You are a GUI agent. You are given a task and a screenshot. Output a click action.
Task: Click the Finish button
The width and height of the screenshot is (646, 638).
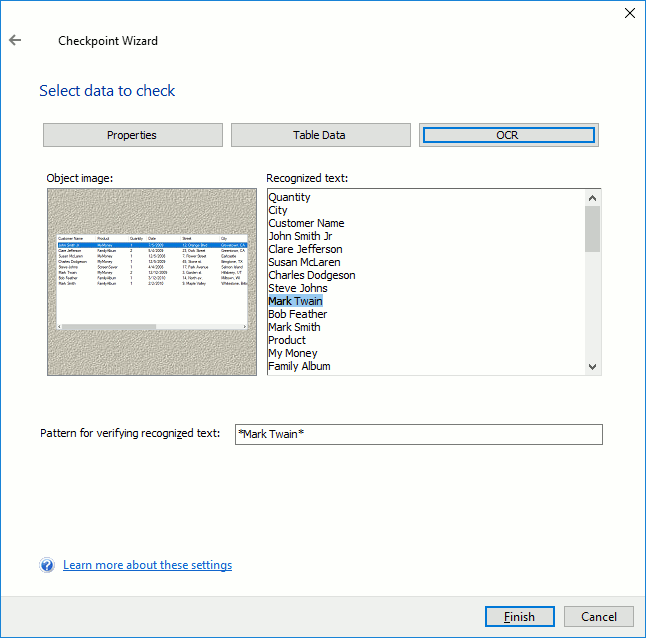pos(520,616)
